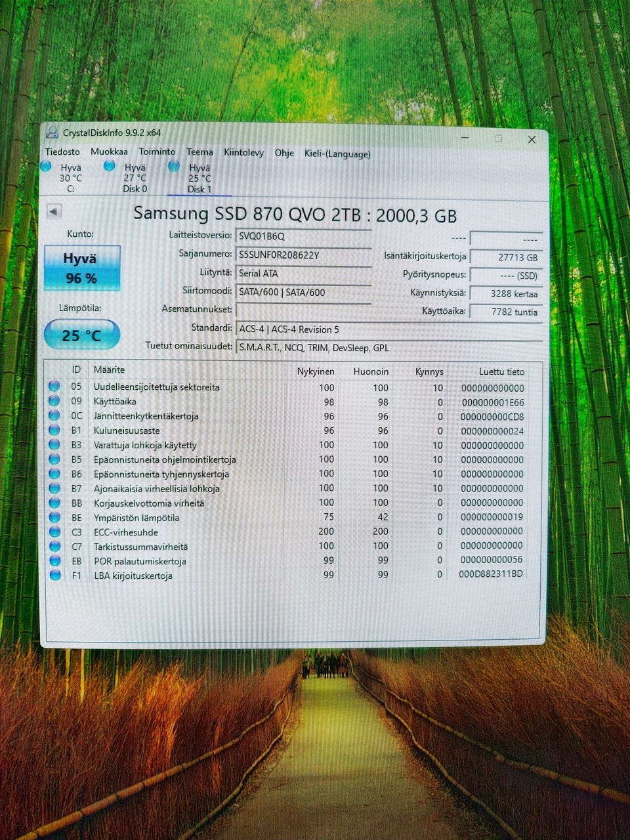The width and height of the screenshot is (630, 840).
Task: Click the power on hours 7782 tuntia
Action: click(506, 312)
